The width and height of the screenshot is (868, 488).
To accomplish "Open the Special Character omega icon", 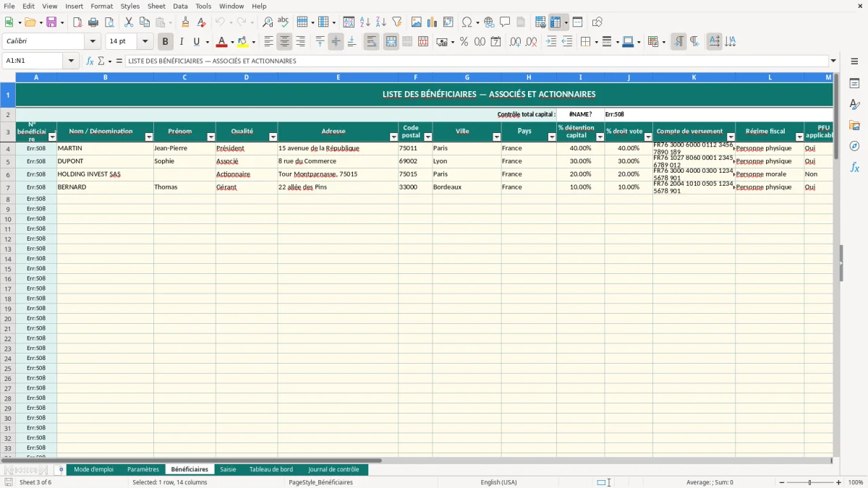I will point(467,22).
